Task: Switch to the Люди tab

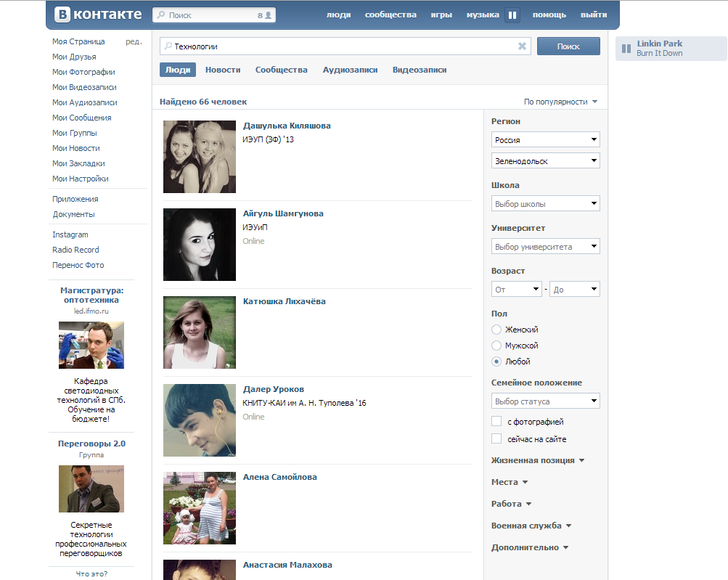Action: tap(178, 70)
